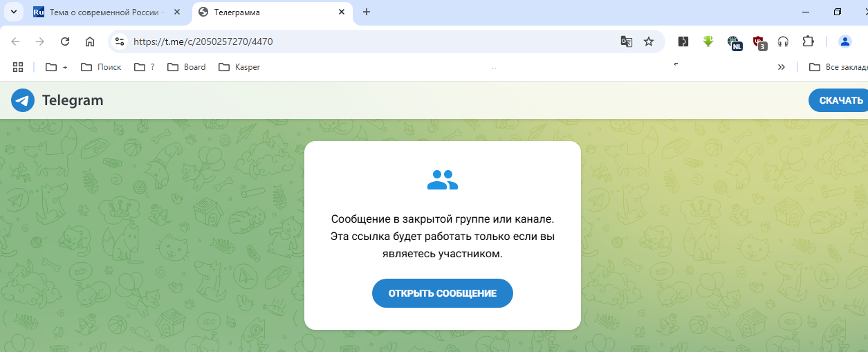Click the 'ОТКРЫТЬ СООБЩЕНИЕ' button
This screenshot has width=868, height=352.
[443, 293]
